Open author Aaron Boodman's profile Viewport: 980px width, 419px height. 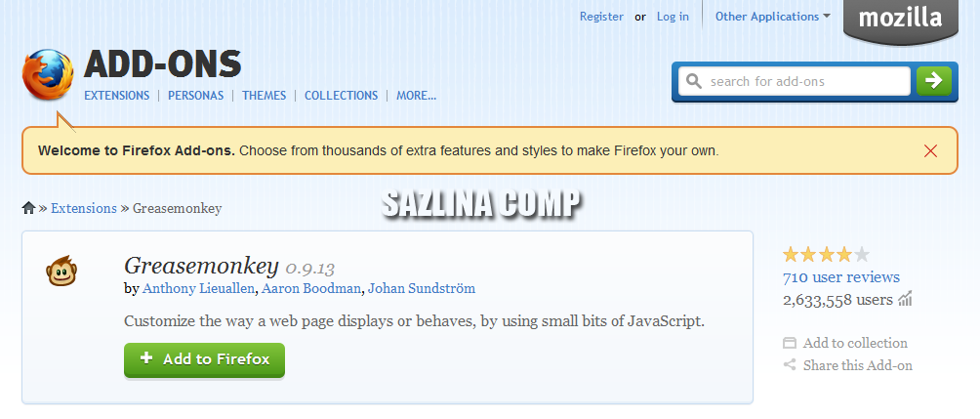(x=311, y=288)
